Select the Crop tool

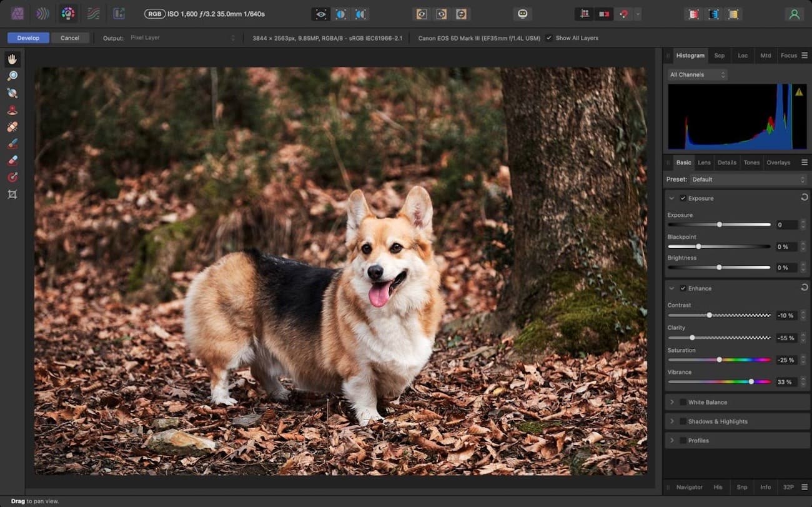pos(12,194)
